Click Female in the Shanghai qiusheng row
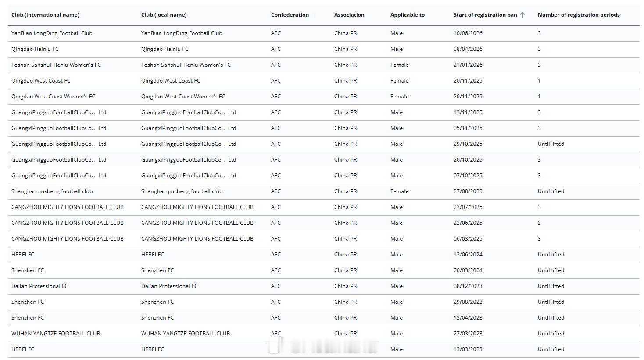Image resolution: width=644 pixels, height=360 pixels. 400,191
